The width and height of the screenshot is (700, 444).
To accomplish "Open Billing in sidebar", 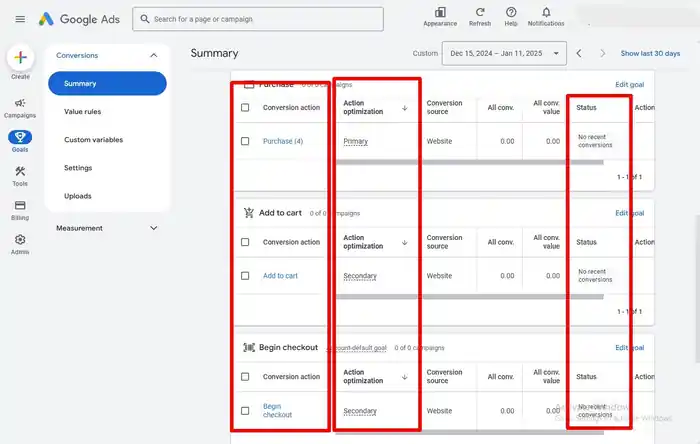I will click(20, 210).
